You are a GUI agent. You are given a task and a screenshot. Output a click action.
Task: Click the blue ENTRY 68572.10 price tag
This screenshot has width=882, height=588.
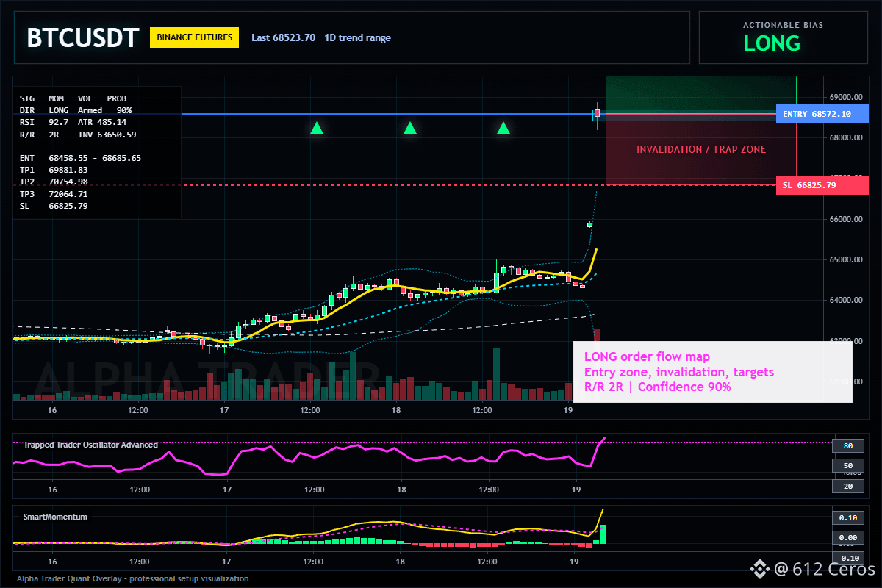pyautogui.click(x=822, y=114)
